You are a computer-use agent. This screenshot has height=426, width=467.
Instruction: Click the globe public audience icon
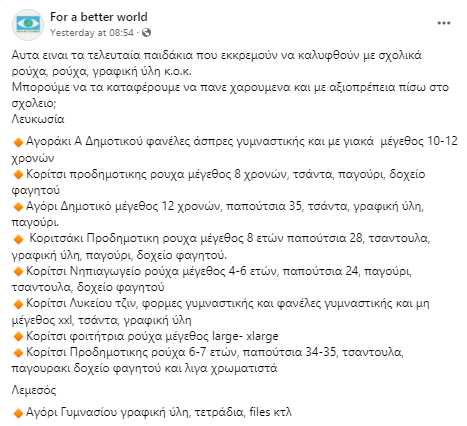[x=146, y=33]
